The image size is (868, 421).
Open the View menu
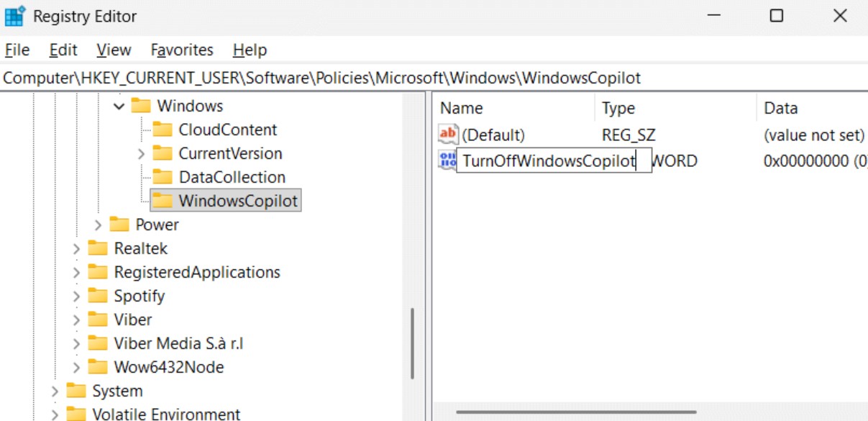(114, 50)
